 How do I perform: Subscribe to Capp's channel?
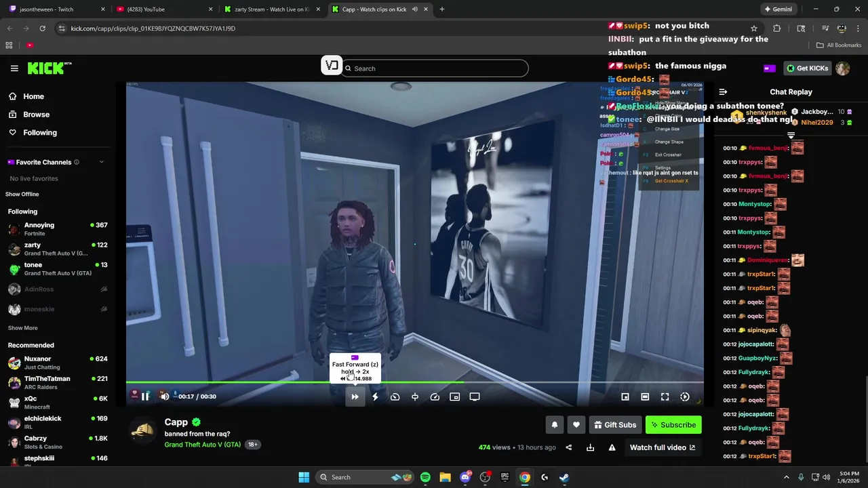click(x=673, y=425)
